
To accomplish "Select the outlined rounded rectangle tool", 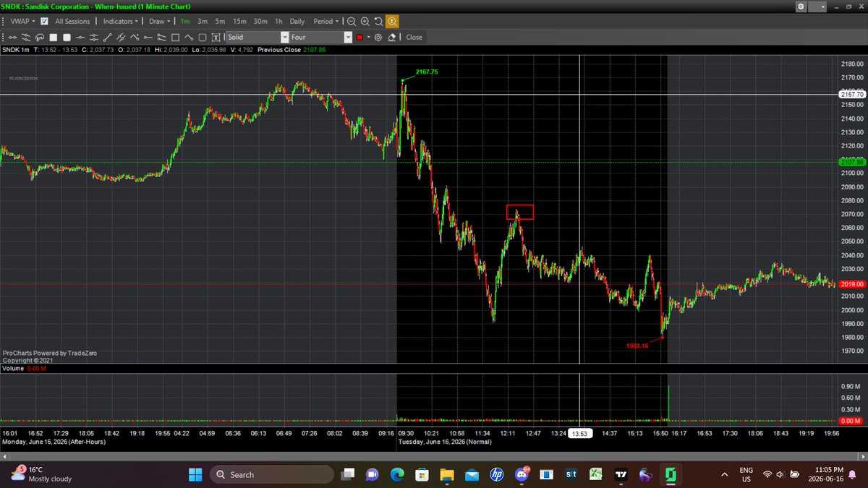I will click(203, 37).
